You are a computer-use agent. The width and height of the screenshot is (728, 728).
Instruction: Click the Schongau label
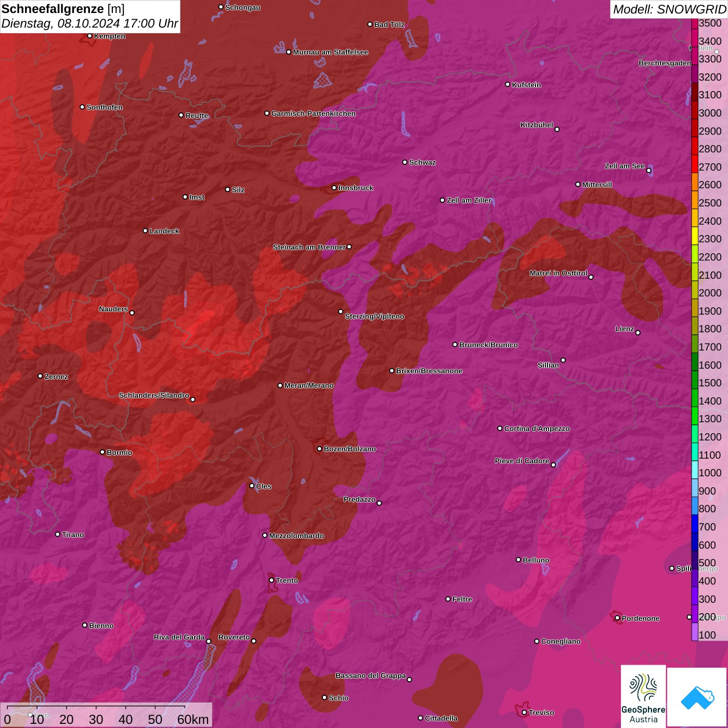pos(242,7)
